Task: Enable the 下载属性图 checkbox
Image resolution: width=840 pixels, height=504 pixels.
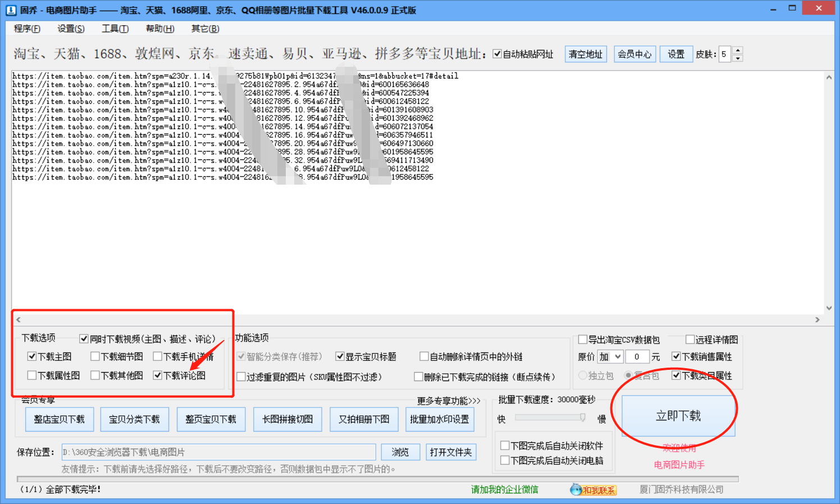Action: [32, 375]
